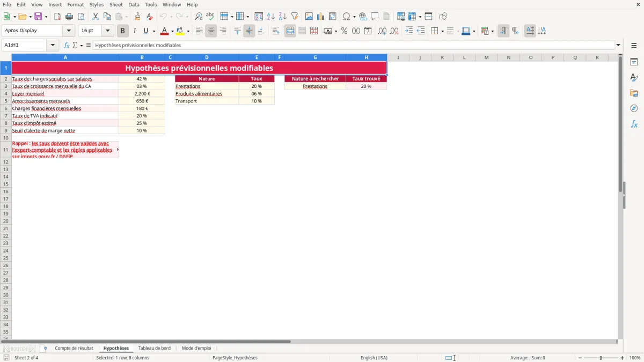The width and height of the screenshot is (644, 362).
Task: Open Print Preview from toolbar
Action: 81,17
